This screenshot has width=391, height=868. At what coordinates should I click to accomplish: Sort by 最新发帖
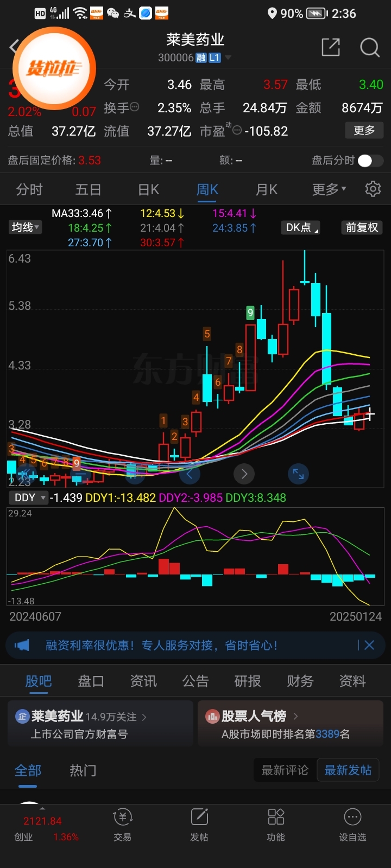click(348, 770)
